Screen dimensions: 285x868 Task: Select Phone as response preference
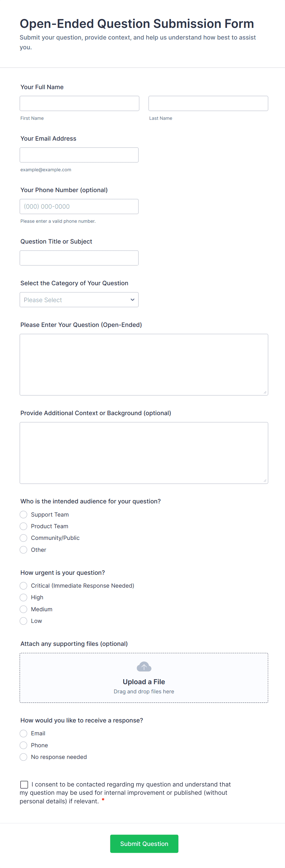pyautogui.click(x=23, y=745)
